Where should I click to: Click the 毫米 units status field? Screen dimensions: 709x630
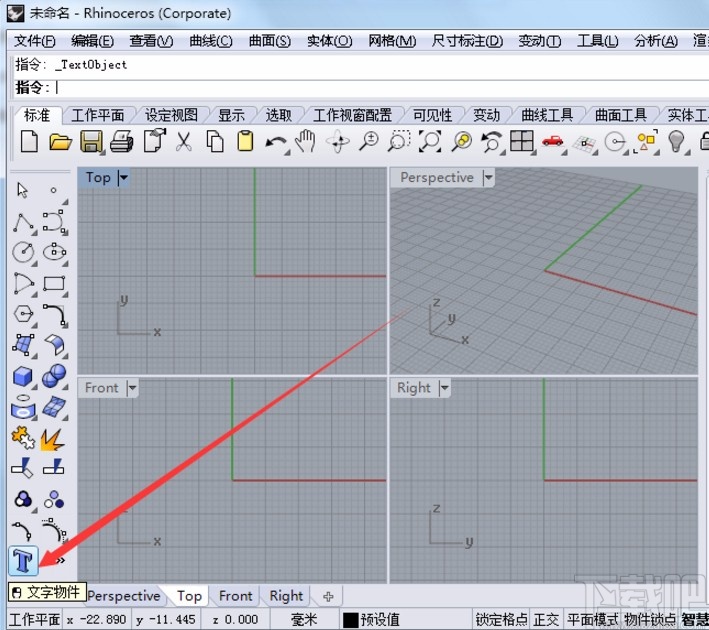304,619
